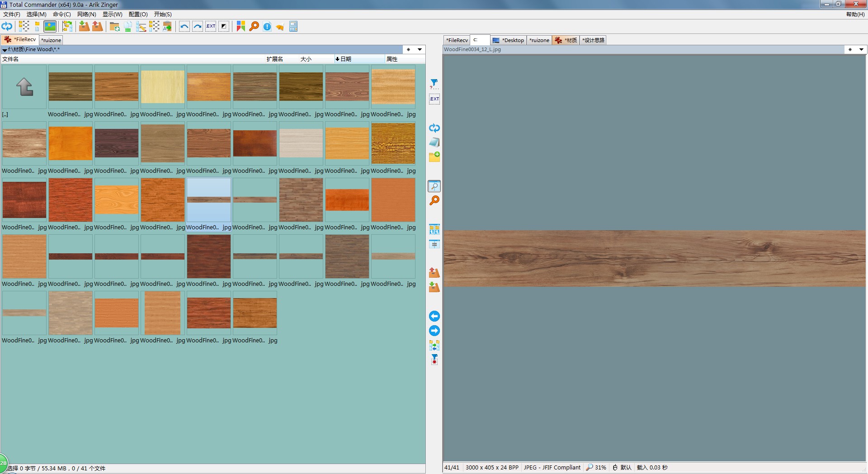Toggle thumbnail view mode in the toolbar
This screenshot has width=868, height=474.
(x=50, y=27)
